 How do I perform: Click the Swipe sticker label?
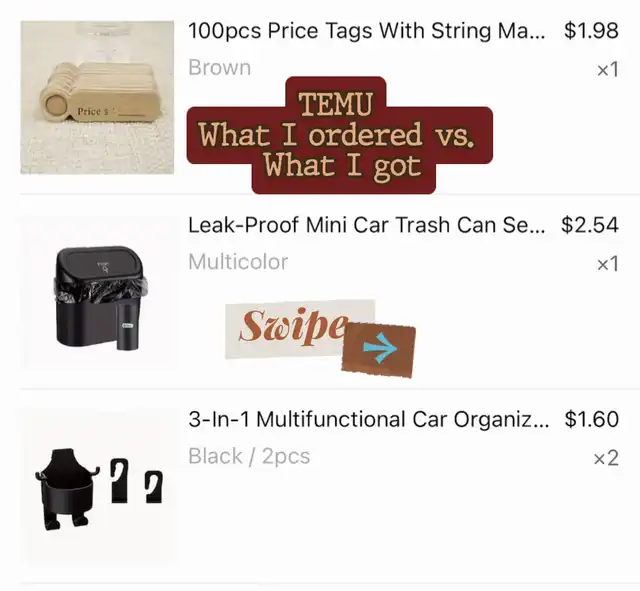pyautogui.click(x=293, y=329)
